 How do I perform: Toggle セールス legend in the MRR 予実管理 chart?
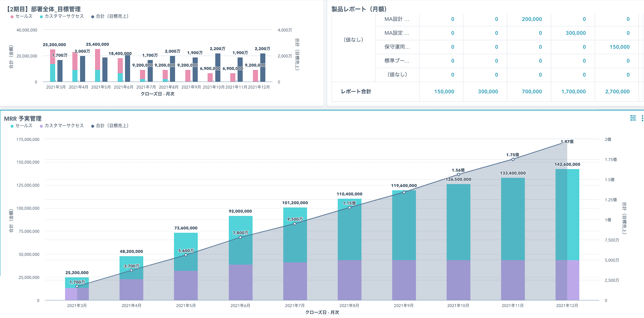click(22, 126)
